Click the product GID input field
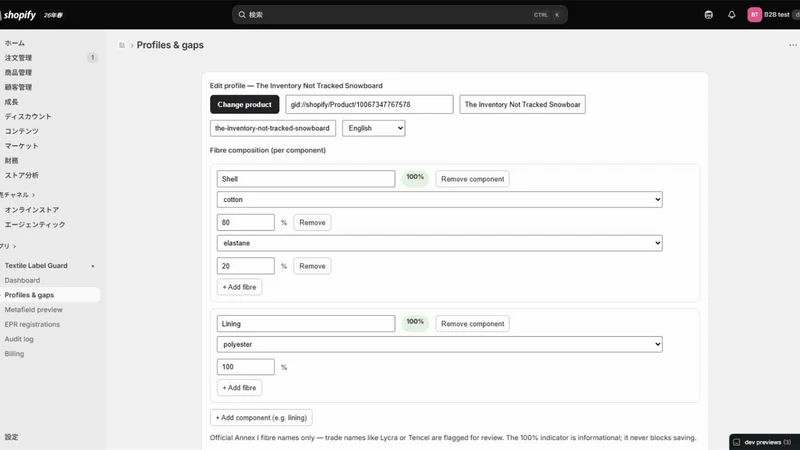Screen dimensions: 800x450 [369, 104]
